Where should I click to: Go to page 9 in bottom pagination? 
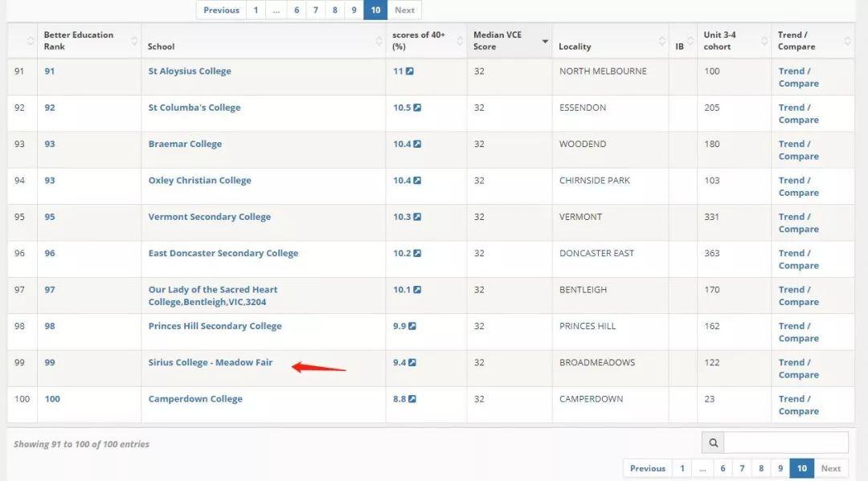780,468
